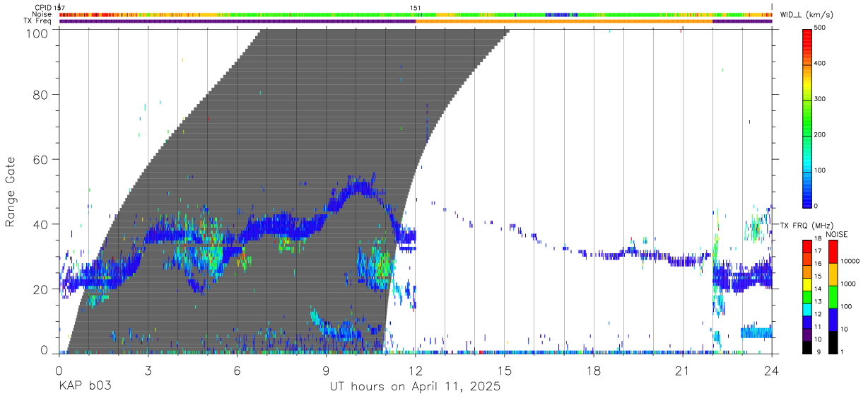Screen dimensions: 868x401
Task: Click the '300' label on the width colorbar
Action: pos(821,99)
